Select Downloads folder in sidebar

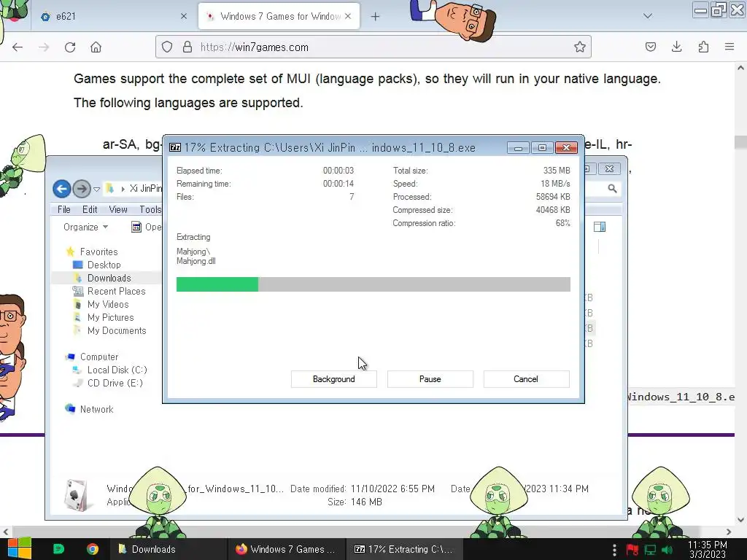109,278
